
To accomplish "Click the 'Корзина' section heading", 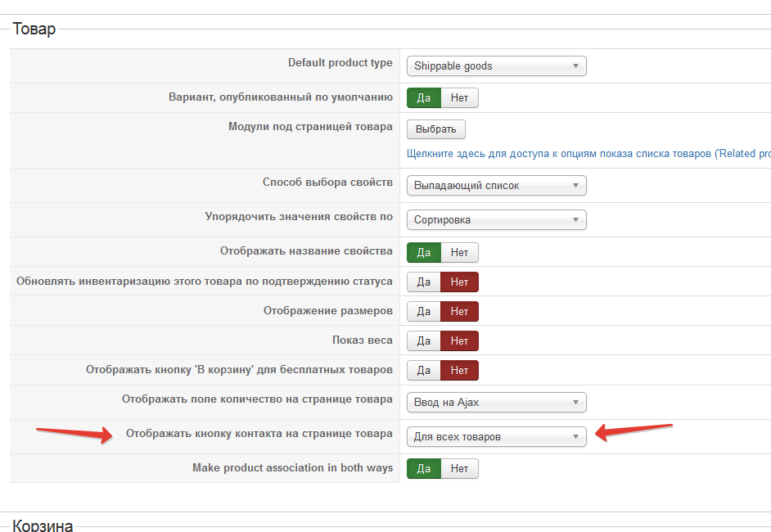I will click(43, 525).
